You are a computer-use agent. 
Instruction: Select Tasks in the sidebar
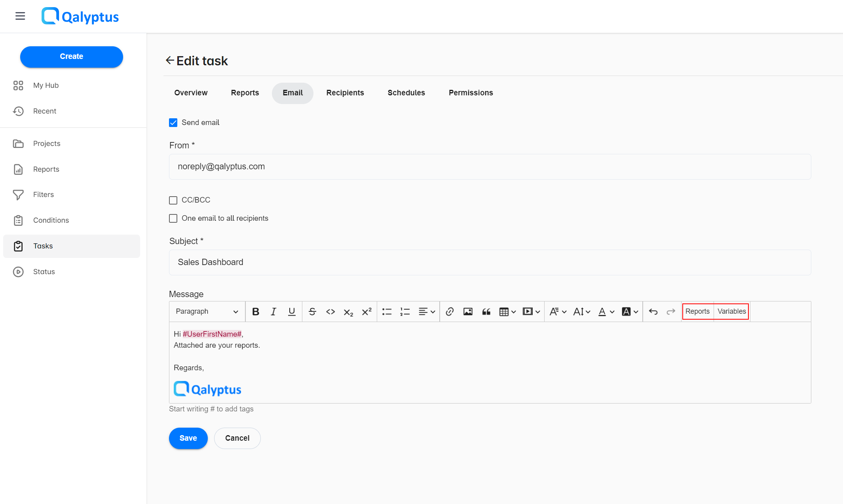point(72,246)
